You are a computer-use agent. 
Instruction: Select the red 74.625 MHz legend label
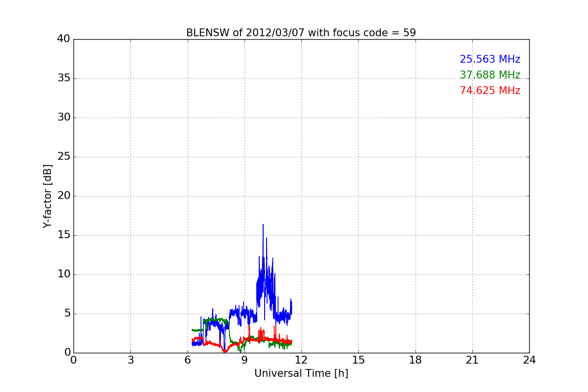(490, 91)
